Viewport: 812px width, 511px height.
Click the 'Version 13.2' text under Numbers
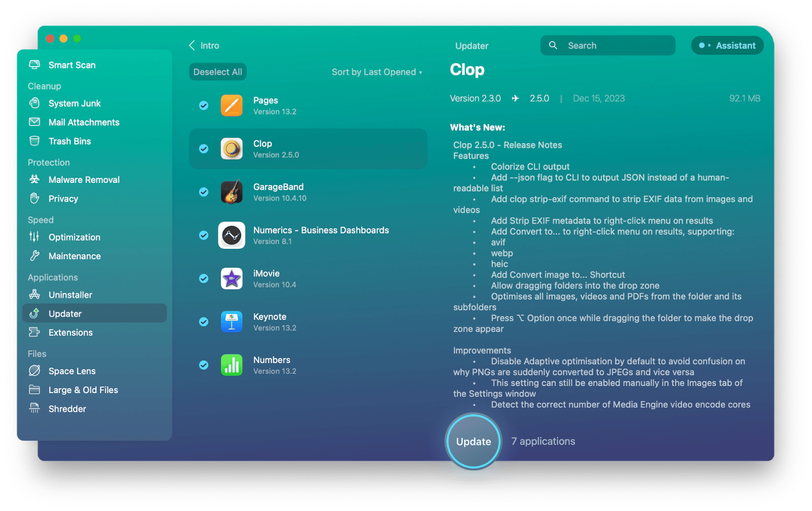point(275,371)
